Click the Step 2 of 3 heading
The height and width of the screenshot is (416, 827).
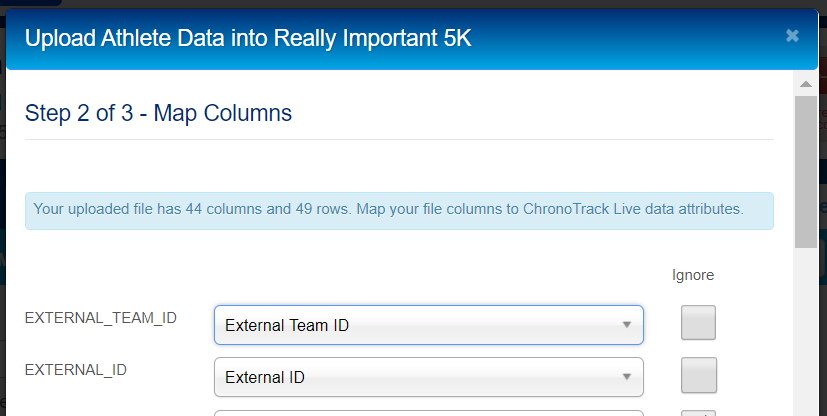pos(158,113)
